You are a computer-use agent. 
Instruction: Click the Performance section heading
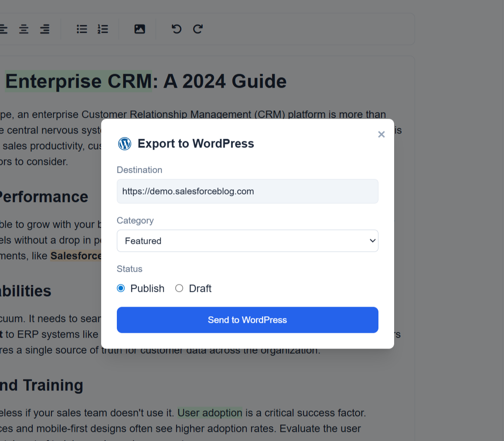[x=44, y=197]
